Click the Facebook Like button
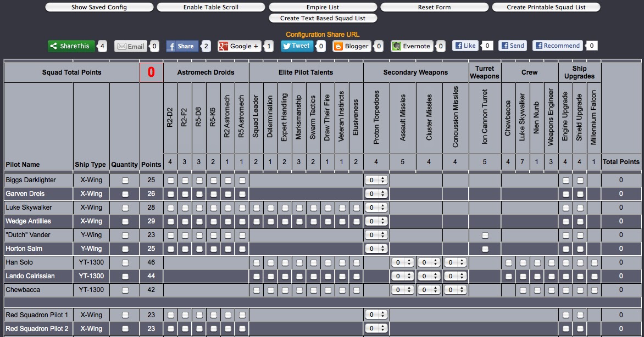This screenshot has height=337, width=644. click(466, 46)
